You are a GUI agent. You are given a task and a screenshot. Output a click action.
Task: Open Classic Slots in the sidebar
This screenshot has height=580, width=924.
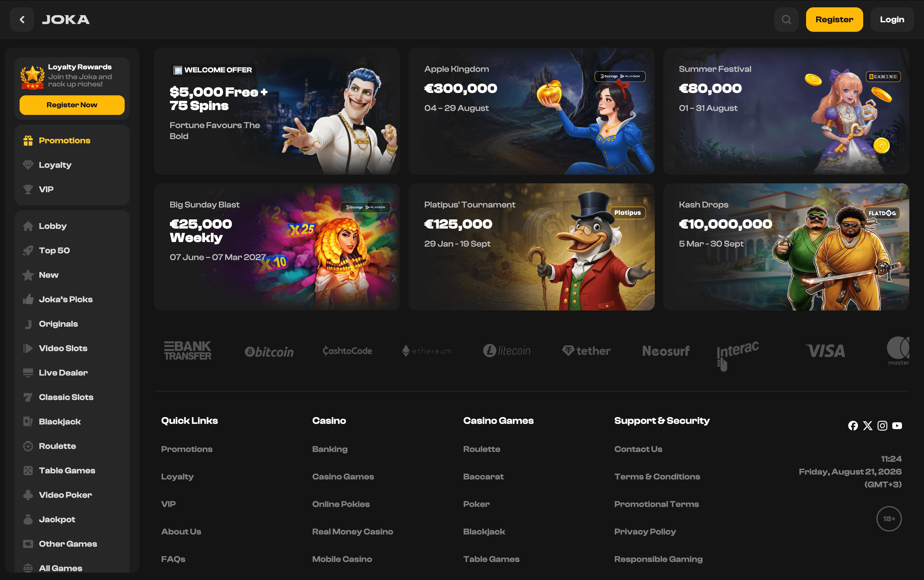click(72, 397)
